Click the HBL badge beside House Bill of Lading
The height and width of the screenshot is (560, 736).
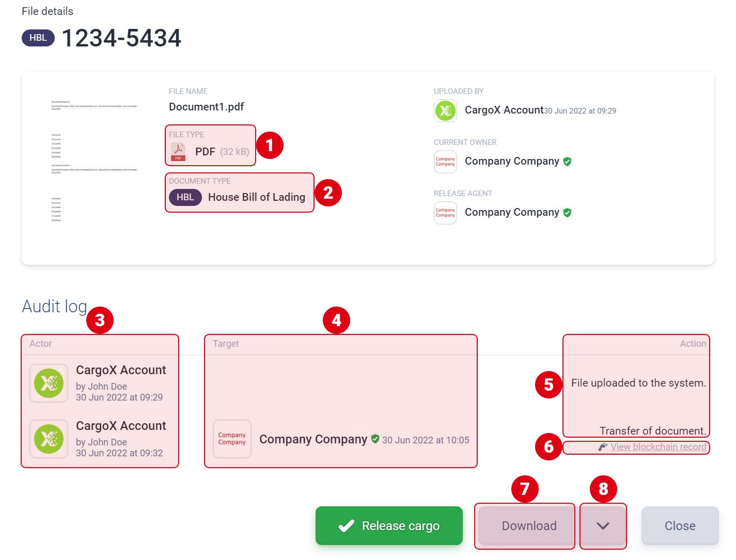[185, 197]
